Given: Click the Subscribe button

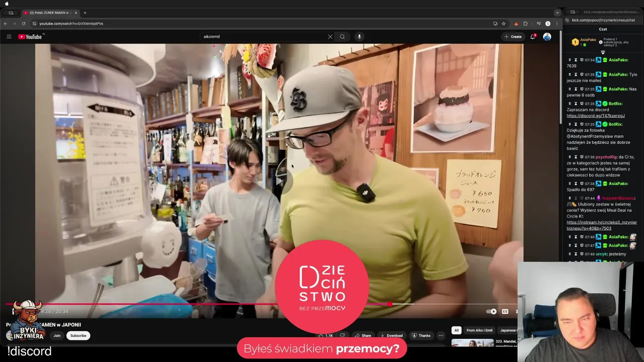Looking at the screenshot, I should pyautogui.click(x=78, y=335).
